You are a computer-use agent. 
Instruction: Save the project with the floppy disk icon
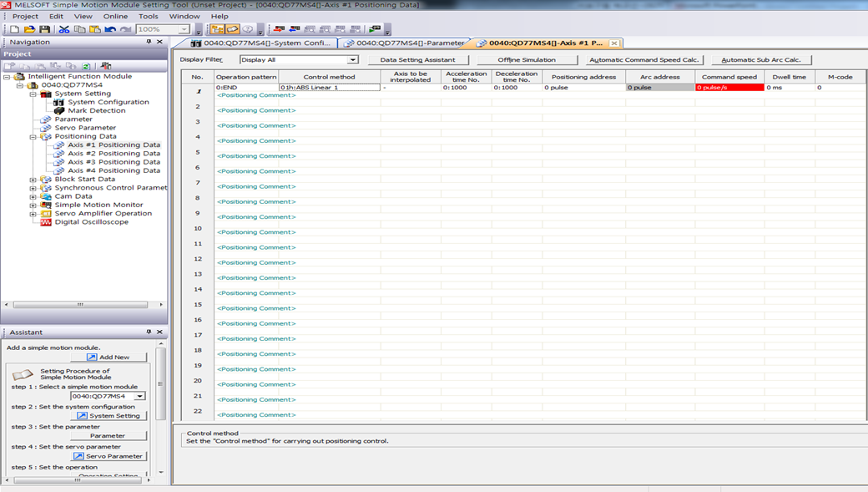pos(45,29)
